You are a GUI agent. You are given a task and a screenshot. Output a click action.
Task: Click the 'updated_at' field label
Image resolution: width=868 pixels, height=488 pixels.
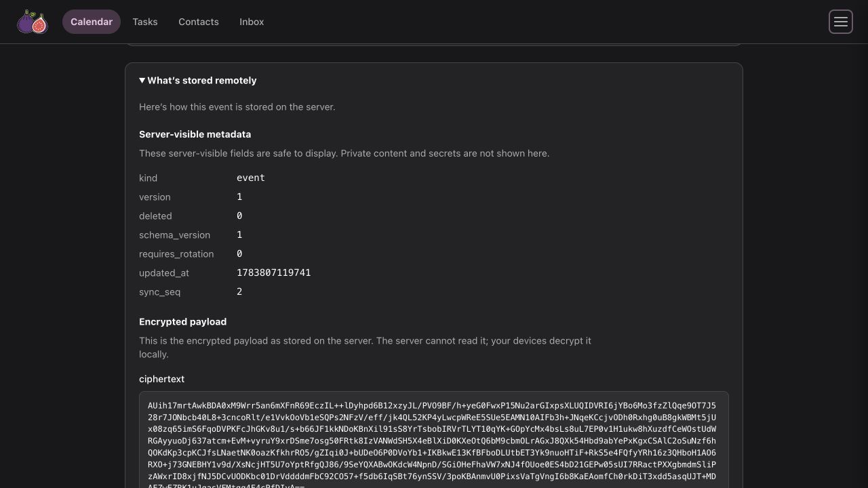[164, 273]
